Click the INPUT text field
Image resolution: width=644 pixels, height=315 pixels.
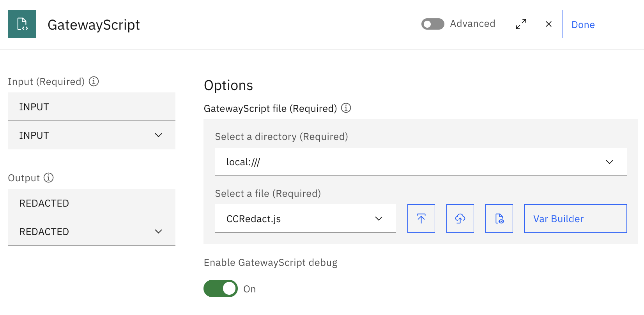[92, 107]
